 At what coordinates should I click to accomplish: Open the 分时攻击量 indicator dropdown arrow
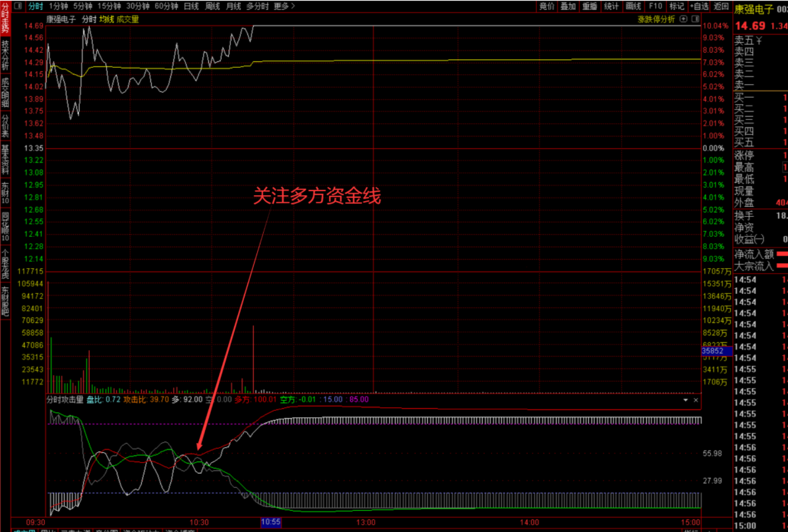(686, 400)
